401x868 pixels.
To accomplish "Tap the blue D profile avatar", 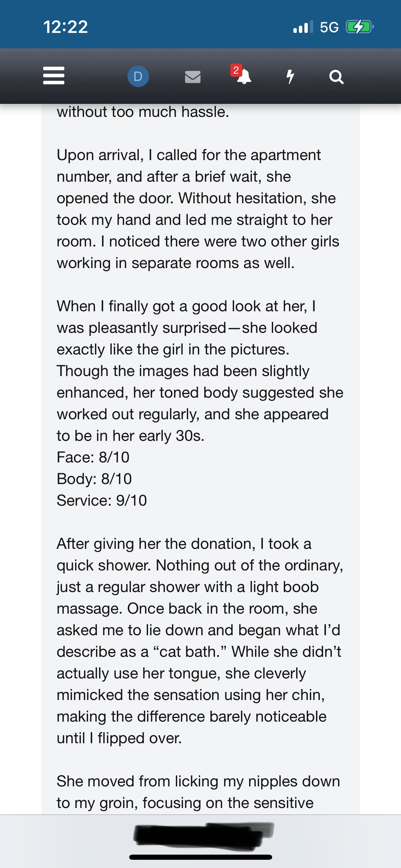I will 138,76.
